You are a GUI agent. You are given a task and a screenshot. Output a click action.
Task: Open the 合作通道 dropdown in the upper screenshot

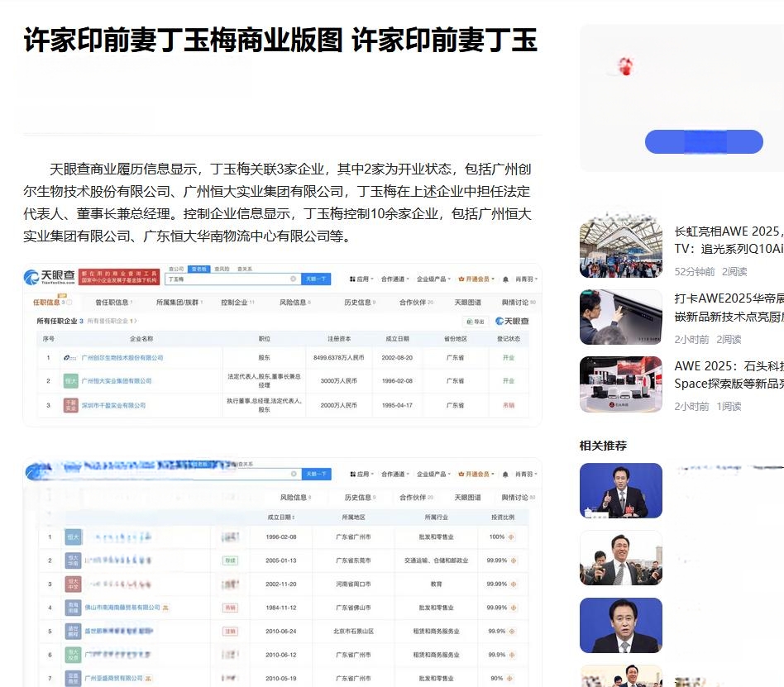pyautogui.click(x=395, y=279)
